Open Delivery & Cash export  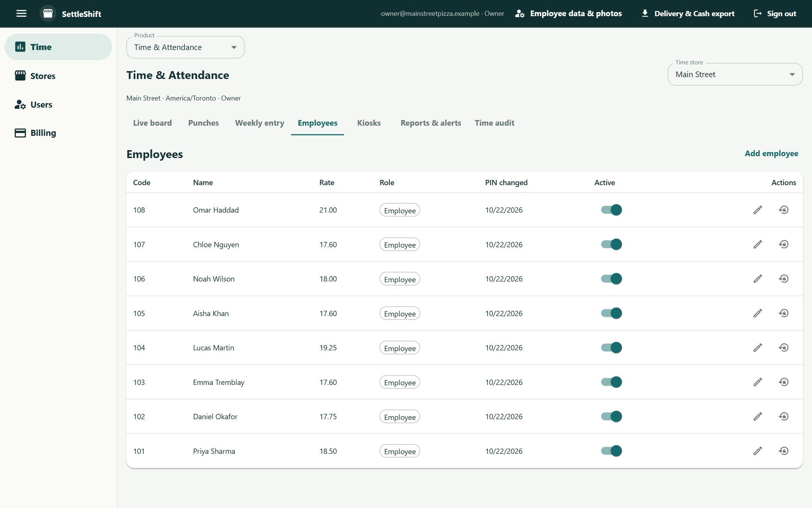click(x=688, y=14)
